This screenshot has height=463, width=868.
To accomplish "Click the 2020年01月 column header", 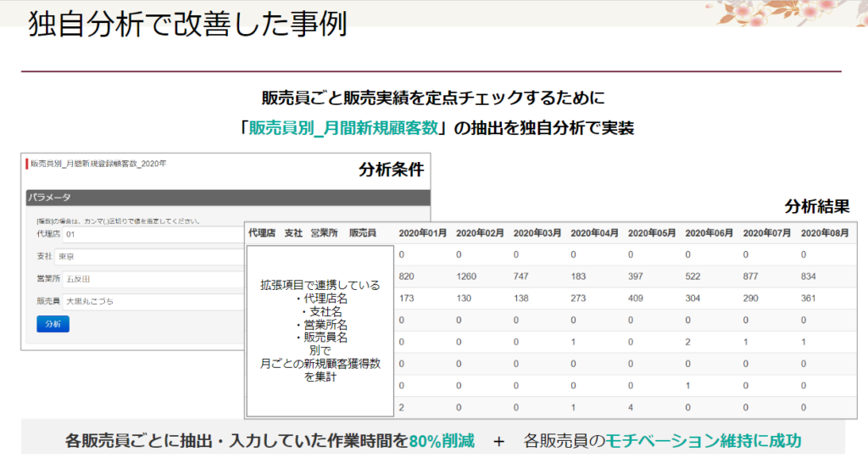I will [x=422, y=232].
